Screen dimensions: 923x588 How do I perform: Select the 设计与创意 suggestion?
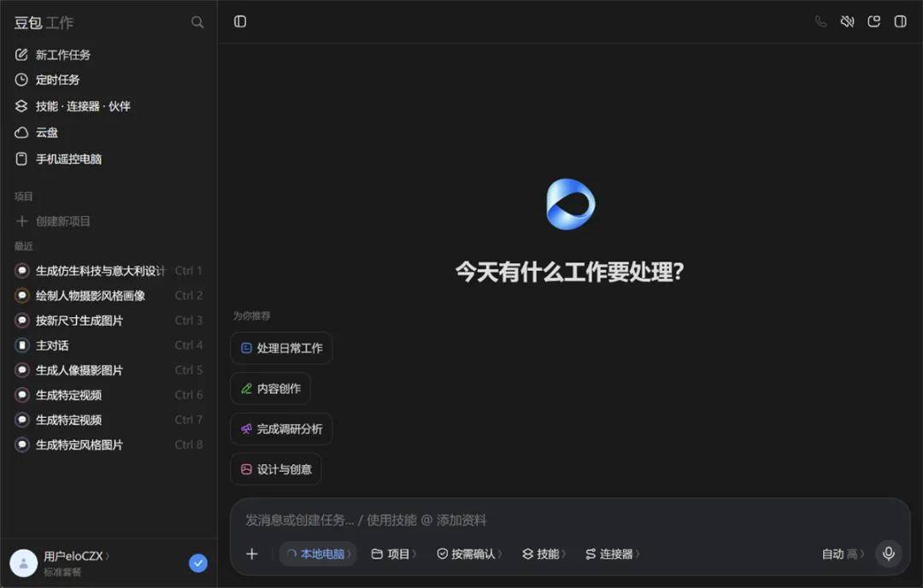(276, 469)
